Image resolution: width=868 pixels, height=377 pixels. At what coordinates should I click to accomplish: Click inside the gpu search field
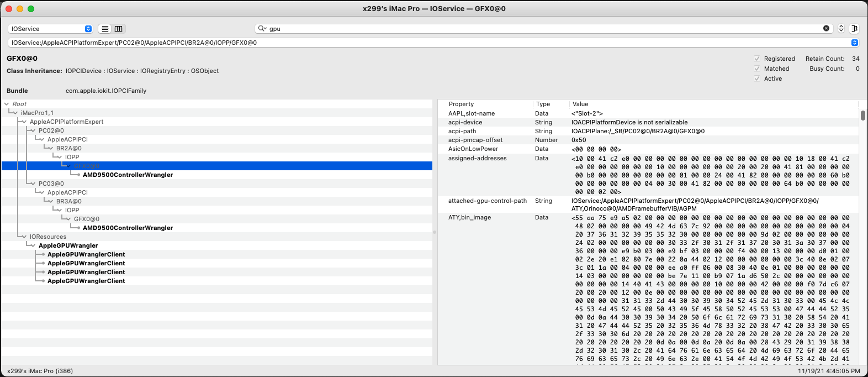coord(544,29)
